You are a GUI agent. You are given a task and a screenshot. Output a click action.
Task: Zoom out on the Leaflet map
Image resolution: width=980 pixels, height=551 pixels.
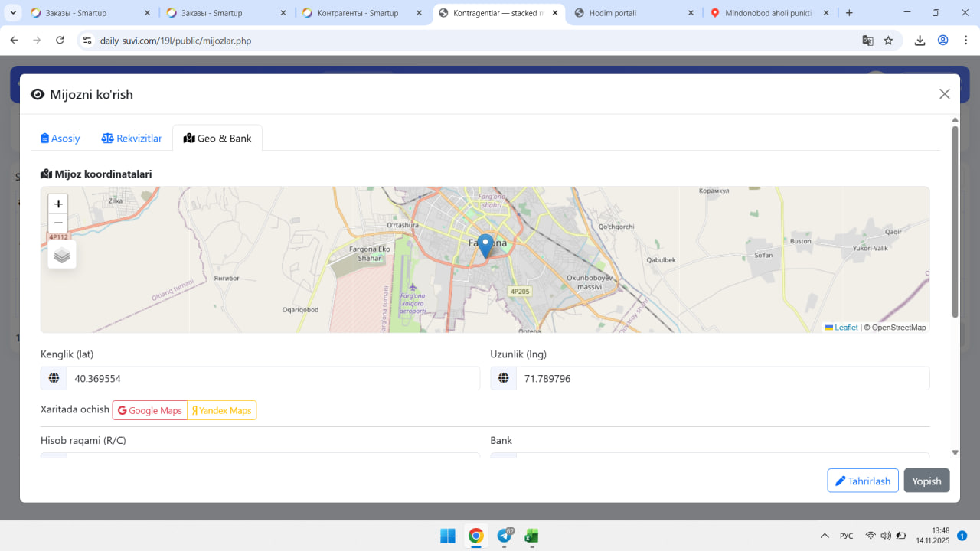[x=58, y=223]
